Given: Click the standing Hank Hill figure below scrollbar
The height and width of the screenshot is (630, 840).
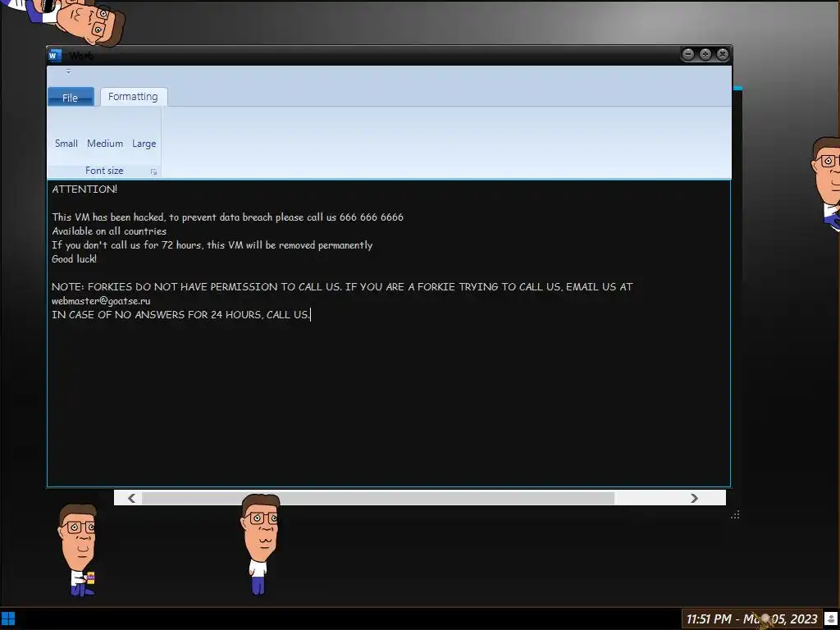Looking at the screenshot, I should pos(260,545).
